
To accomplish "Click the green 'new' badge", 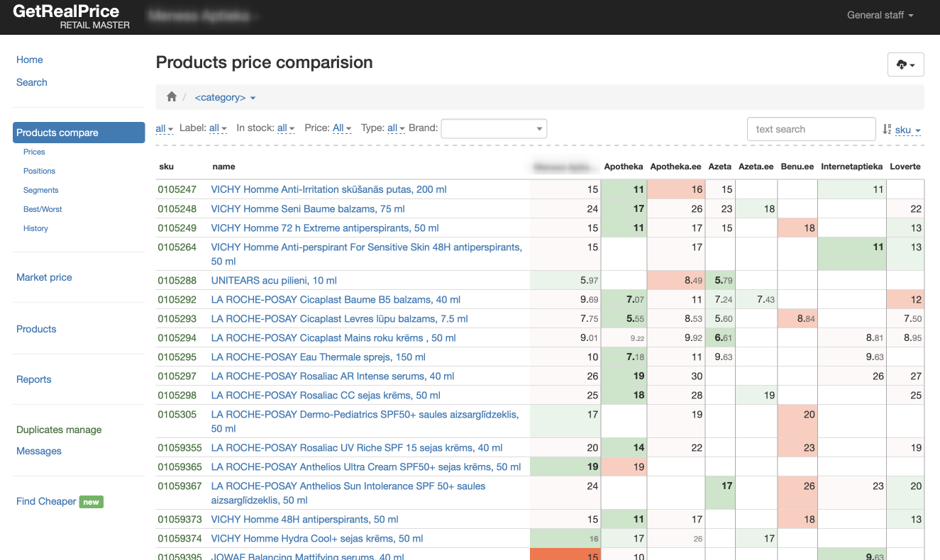I will click(x=92, y=502).
